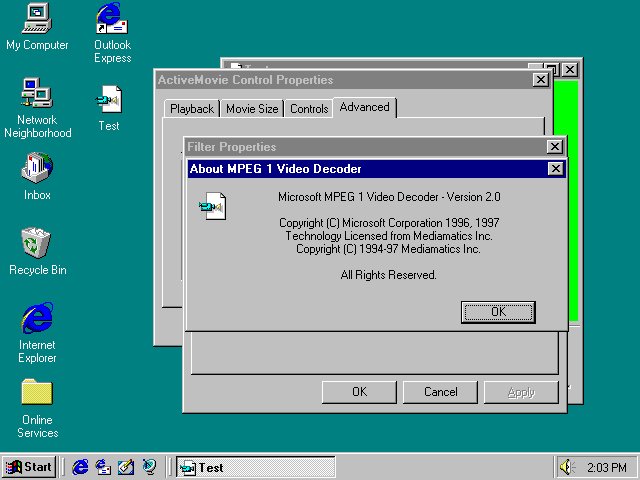The image size is (640, 480).
Task: Click the Show Desktop quick launch icon
Action: (x=126, y=467)
